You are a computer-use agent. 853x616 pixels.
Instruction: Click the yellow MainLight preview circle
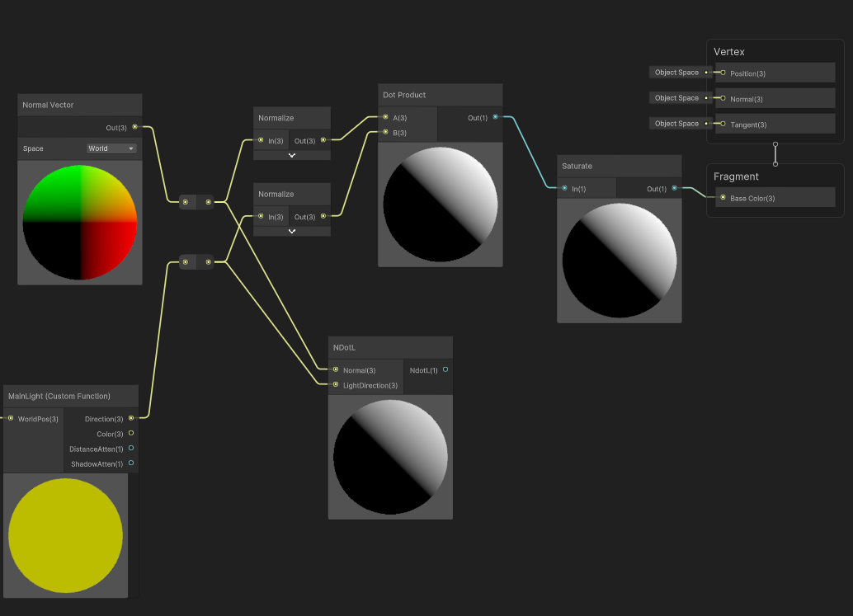point(65,536)
